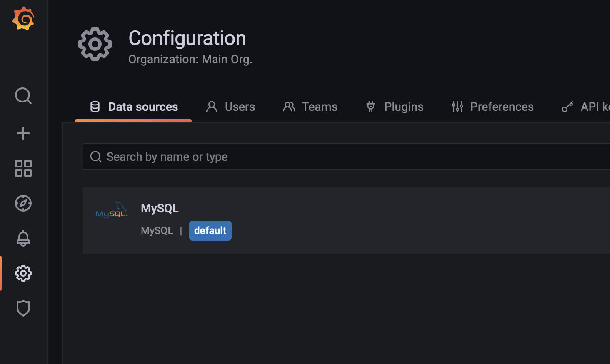Select the Preferences tab
This screenshot has height=364, width=610.
[502, 107]
